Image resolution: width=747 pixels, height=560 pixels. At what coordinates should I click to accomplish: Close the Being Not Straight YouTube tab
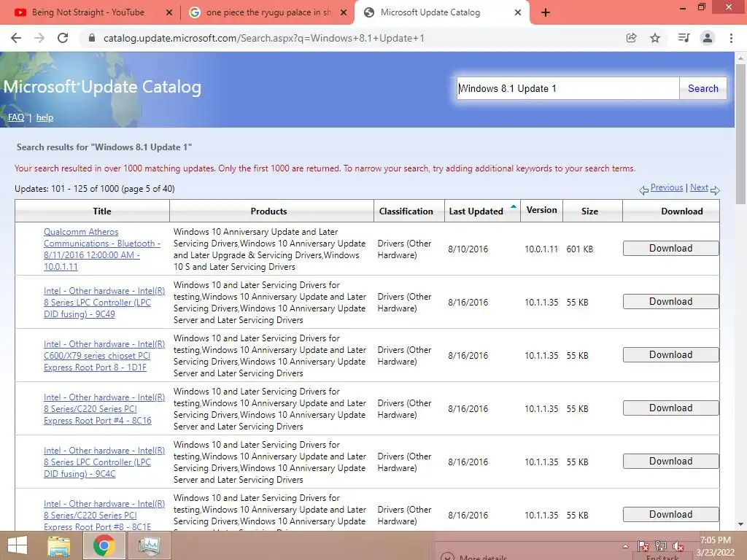pos(169,13)
